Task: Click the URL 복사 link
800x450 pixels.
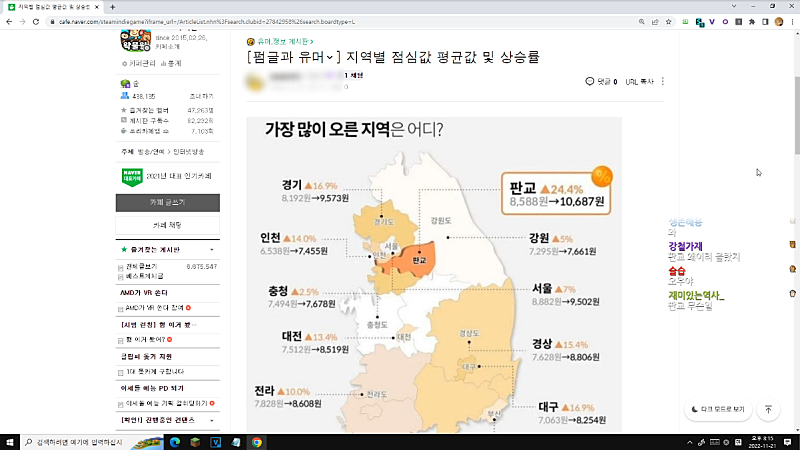Action: point(638,81)
